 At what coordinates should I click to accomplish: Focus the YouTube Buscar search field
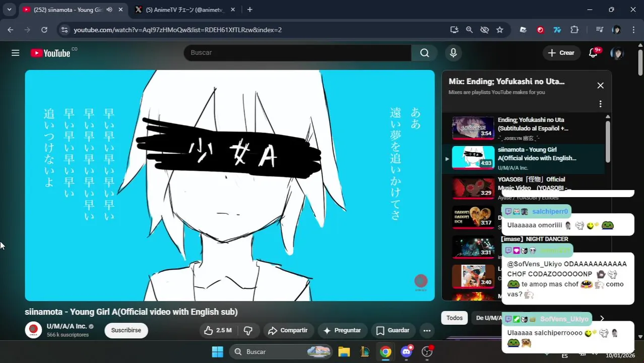(297, 53)
